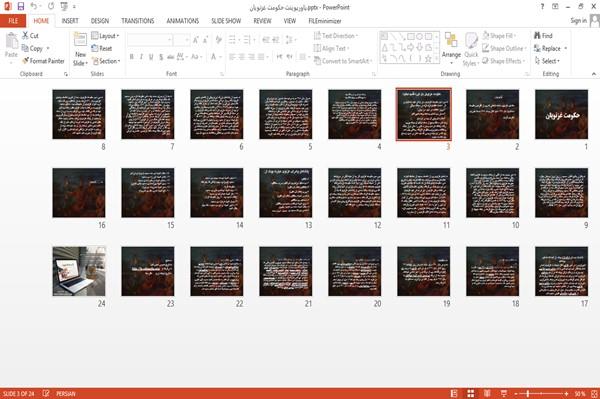Switch to the SLIDE SHOW tab
Image resolution: width=600 pixels, height=399 pixels.
[x=226, y=21]
